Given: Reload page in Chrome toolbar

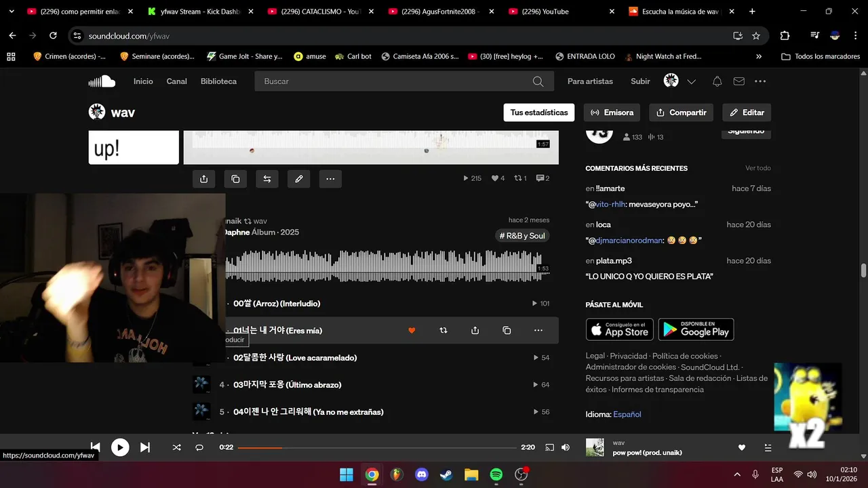Looking at the screenshot, I should [x=53, y=36].
